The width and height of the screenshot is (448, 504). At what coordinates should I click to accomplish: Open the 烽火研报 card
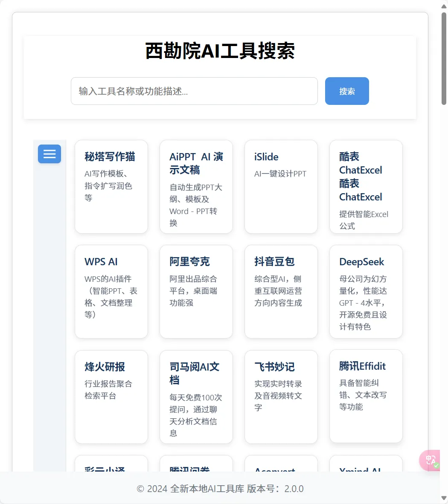(111, 397)
